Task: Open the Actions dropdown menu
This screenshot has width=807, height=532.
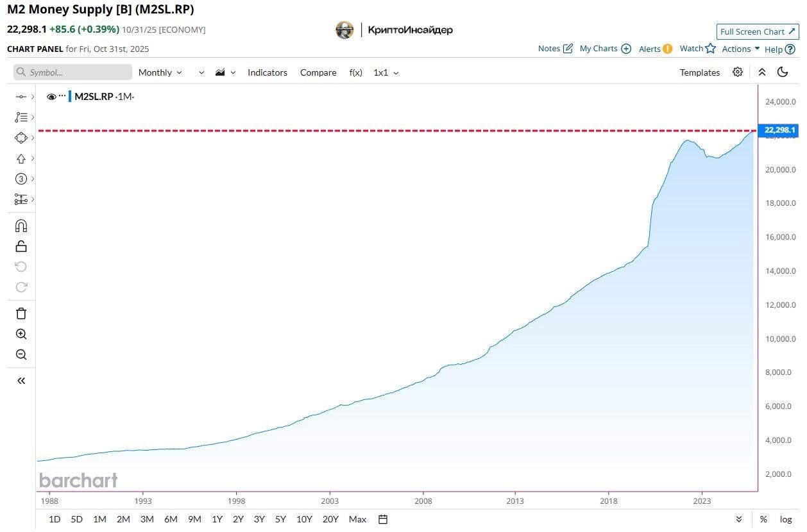Action: tap(741, 49)
